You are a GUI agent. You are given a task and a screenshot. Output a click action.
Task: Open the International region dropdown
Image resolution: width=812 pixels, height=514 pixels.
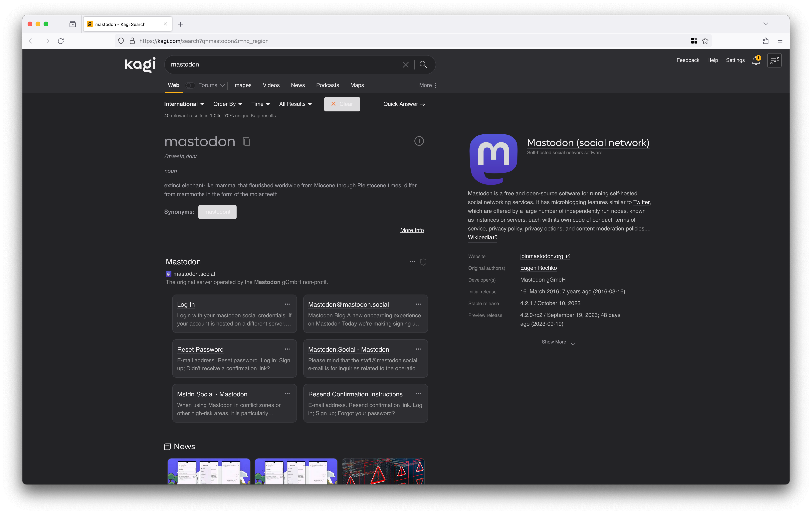click(184, 104)
